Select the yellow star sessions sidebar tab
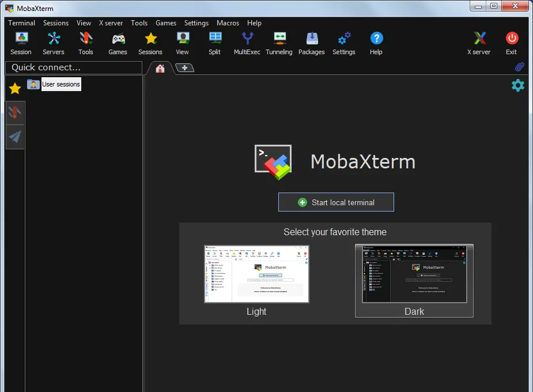The width and height of the screenshot is (533, 392). (15, 88)
